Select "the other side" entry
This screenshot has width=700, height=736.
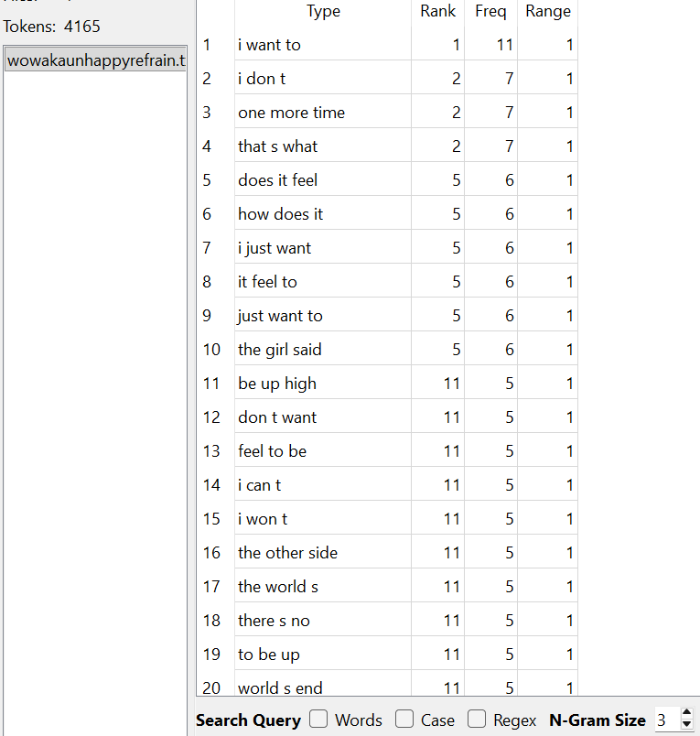coord(287,553)
